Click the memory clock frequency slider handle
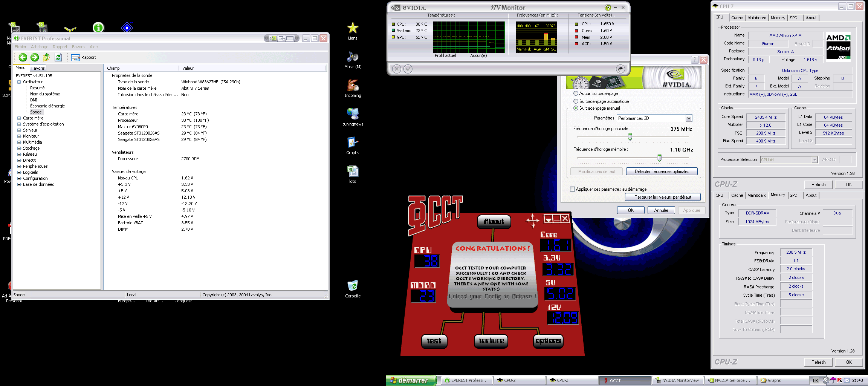 click(659, 158)
